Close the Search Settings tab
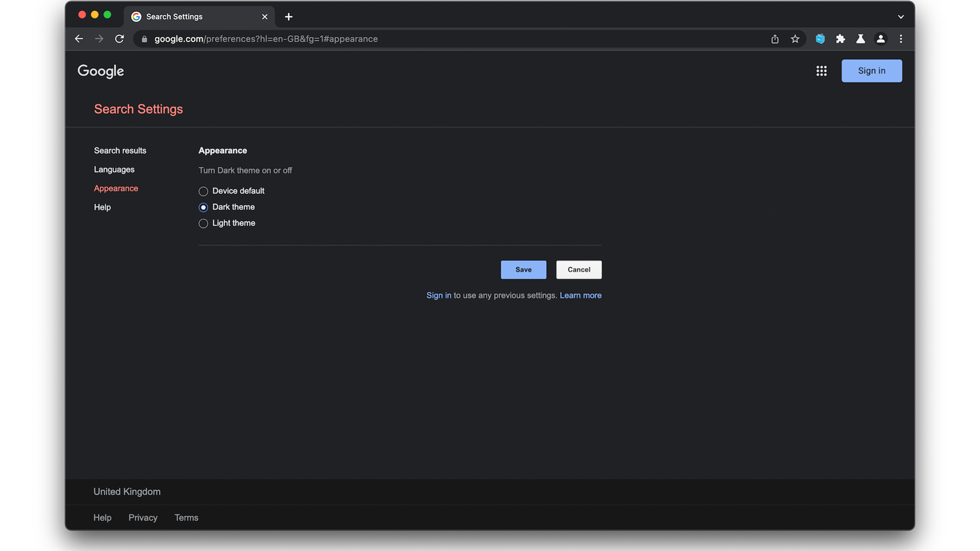980x551 pixels. [264, 17]
